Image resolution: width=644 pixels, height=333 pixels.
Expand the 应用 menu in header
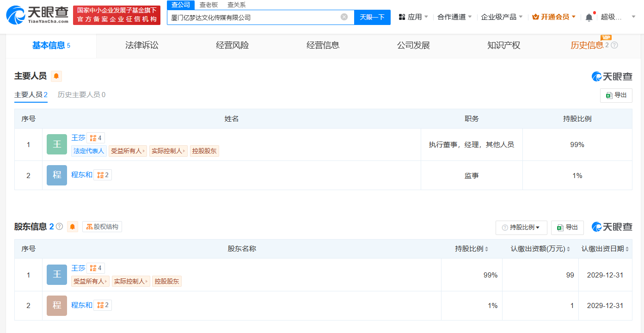click(x=413, y=17)
